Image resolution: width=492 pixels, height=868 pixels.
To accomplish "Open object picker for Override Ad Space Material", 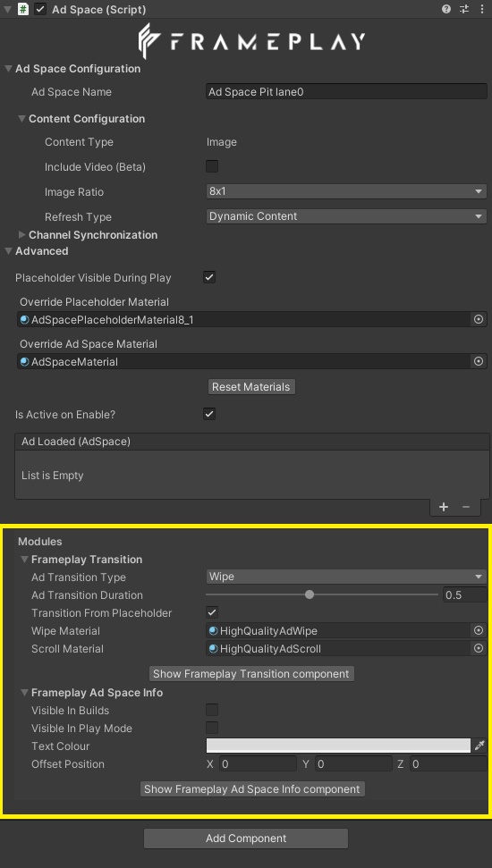I will point(479,361).
